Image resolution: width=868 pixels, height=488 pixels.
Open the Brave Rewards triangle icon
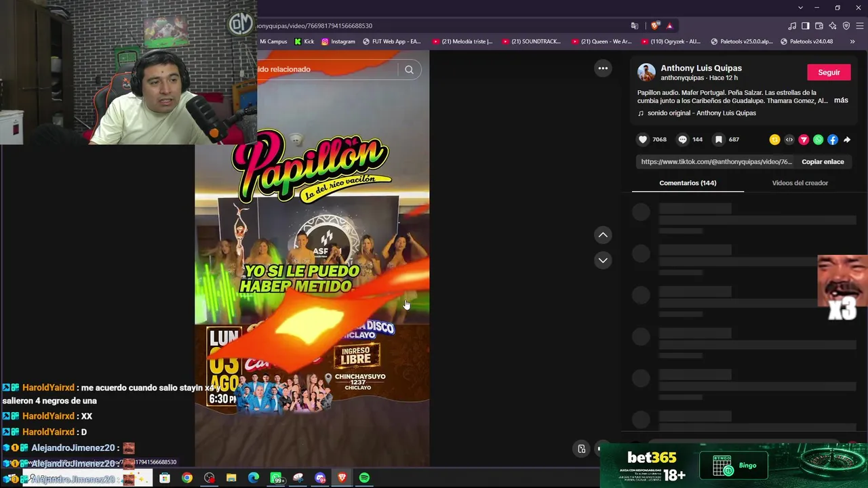[669, 26]
